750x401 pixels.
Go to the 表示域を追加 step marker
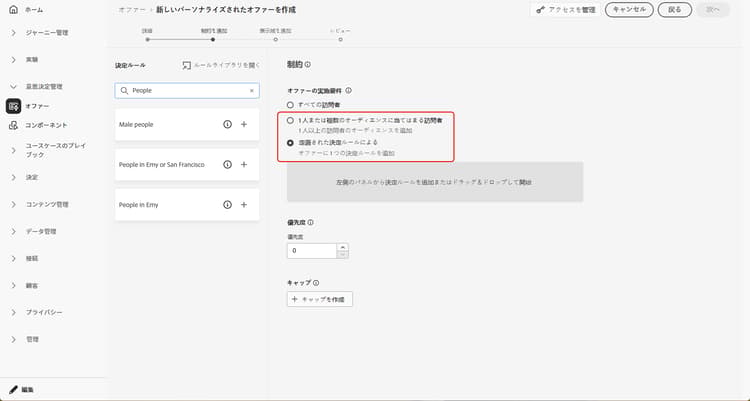pyautogui.click(x=276, y=39)
